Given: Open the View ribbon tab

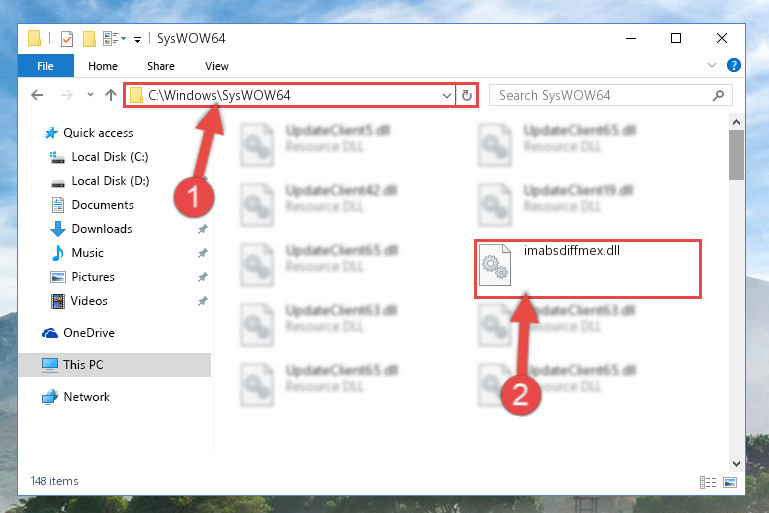Looking at the screenshot, I should [x=217, y=66].
